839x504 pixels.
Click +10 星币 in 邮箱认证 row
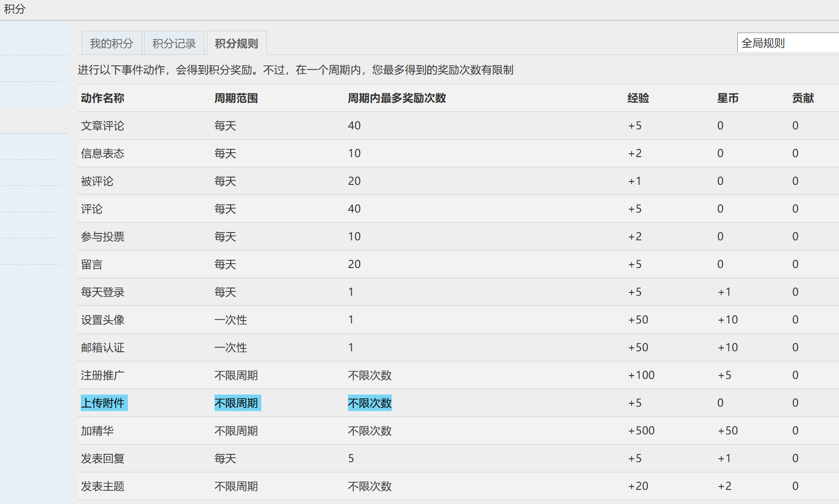tap(728, 347)
